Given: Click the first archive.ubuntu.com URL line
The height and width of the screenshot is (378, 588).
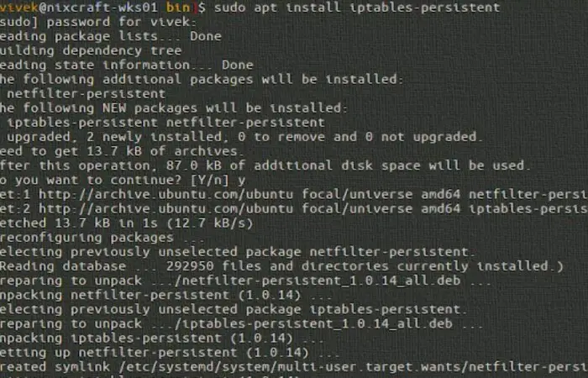Looking at the screenshot, I should 294,194.
